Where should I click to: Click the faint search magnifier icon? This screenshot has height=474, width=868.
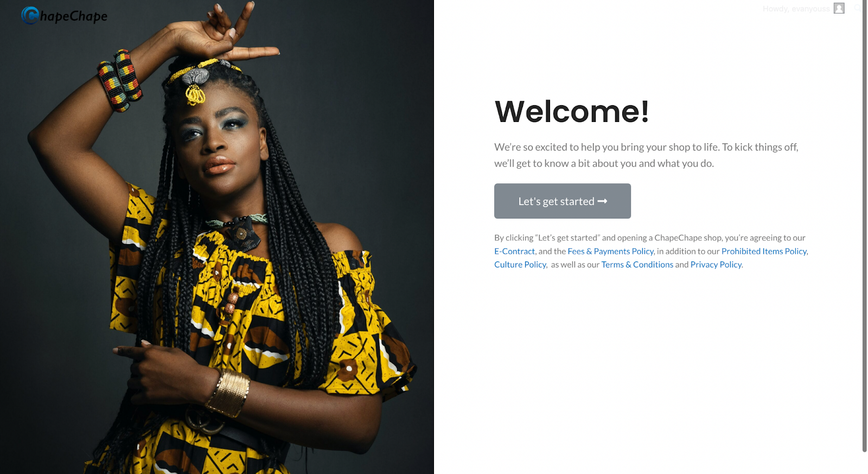point(857,8)
